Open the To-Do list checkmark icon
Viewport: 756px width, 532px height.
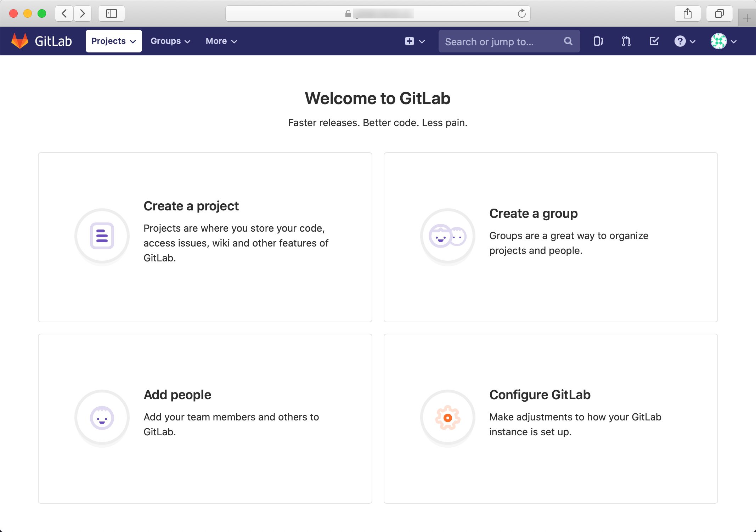pyautogui.click(x=654, y=41)
